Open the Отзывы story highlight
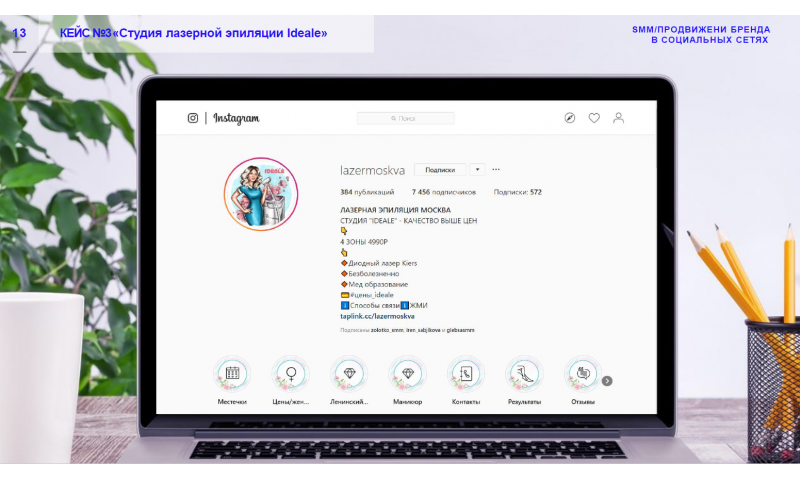The width and height of the screenshot is (800, 480). point(582,373)
